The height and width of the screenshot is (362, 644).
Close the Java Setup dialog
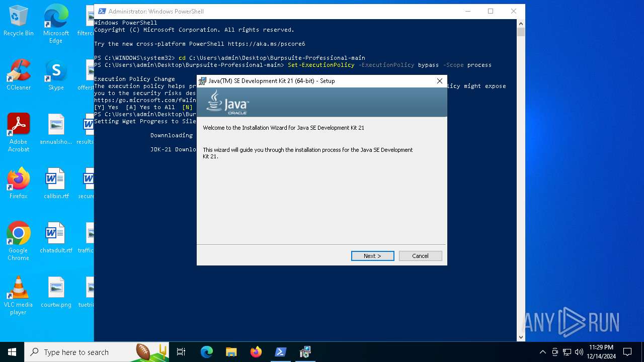(x=440, y=81)
